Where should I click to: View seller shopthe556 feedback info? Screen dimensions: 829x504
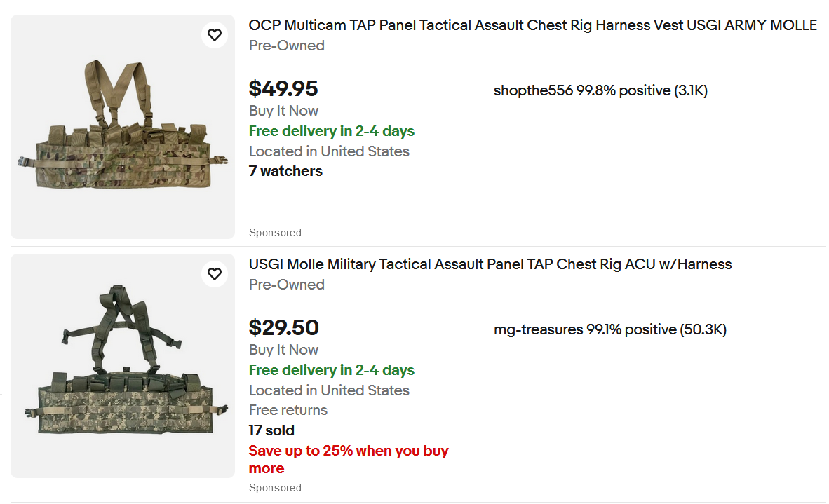(x=600, y=90)
